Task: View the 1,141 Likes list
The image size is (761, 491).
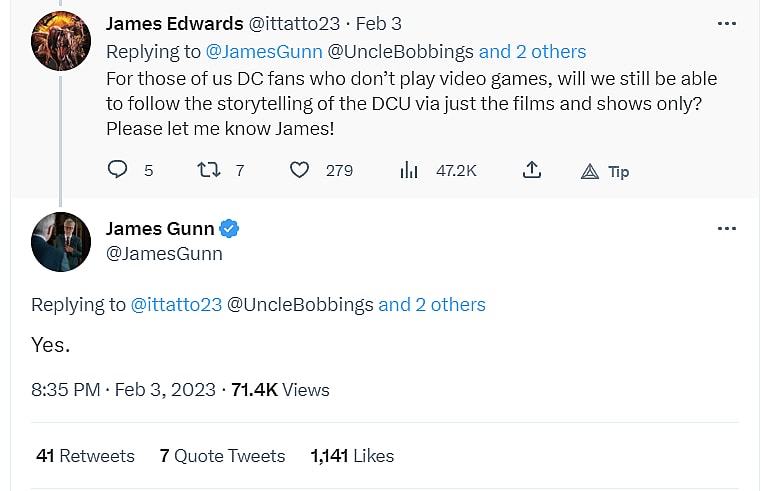Action: [x=352, y=455]
